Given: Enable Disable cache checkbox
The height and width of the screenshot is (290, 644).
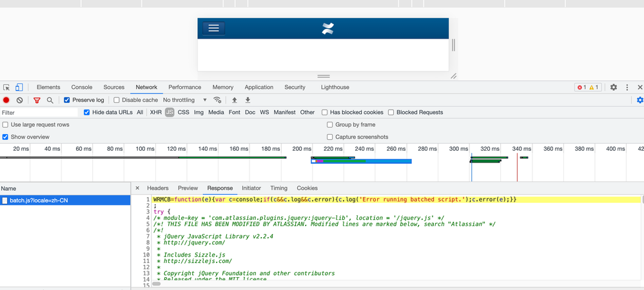Looking at the screenshot, I should 117,100.
